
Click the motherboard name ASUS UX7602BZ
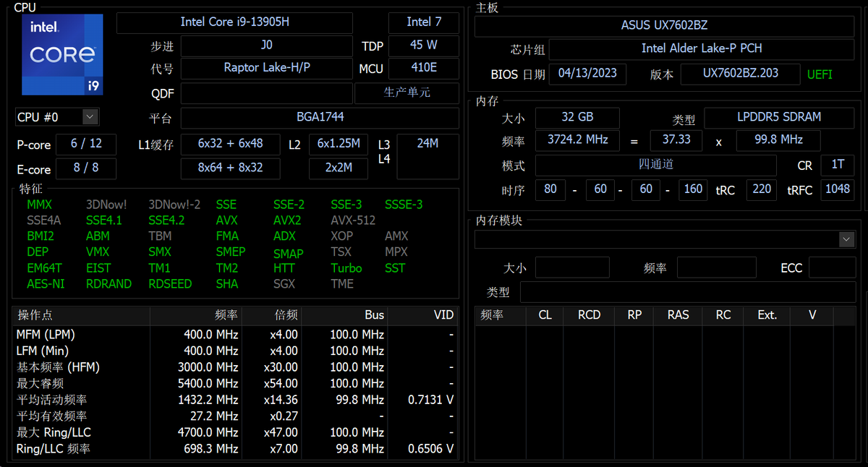pyautogui.click(x=664, y=25)
